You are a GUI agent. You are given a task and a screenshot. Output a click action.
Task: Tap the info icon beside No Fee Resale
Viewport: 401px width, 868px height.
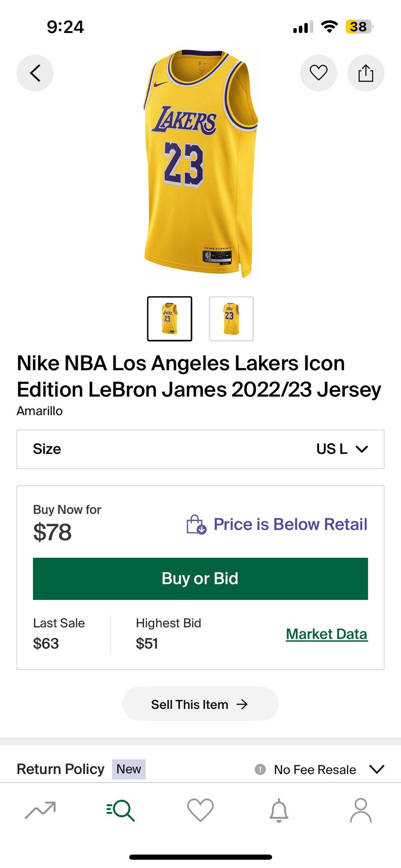tap(260, 769)
